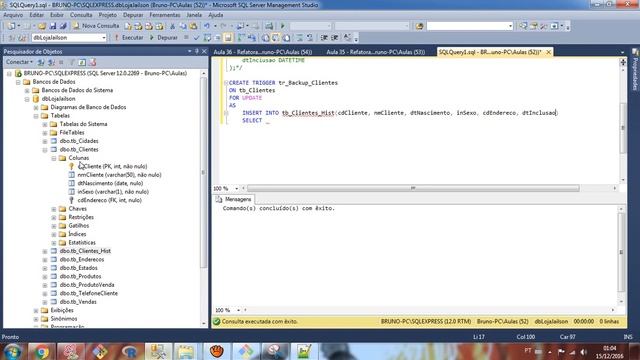The height and width of the screenshot is (360, 640).
Task: Select the Índices folder
Action: coord(77,234)
